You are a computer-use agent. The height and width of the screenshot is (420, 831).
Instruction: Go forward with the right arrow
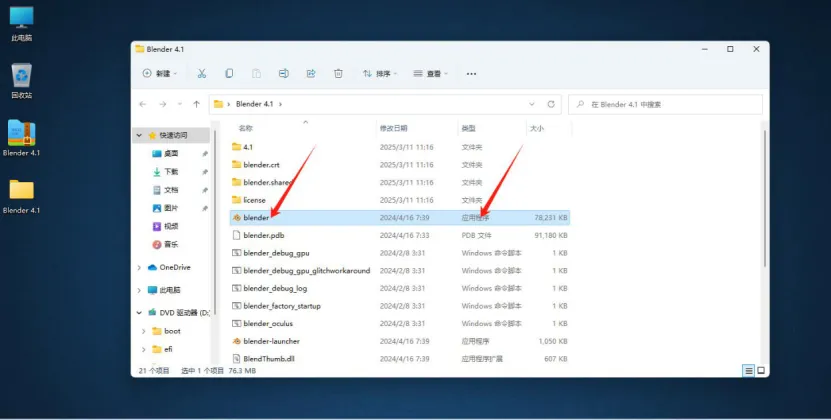tap(163, 104)
